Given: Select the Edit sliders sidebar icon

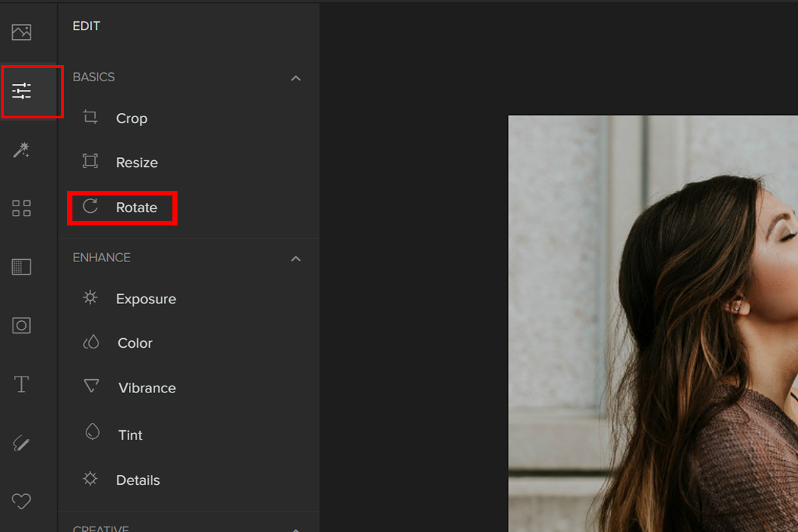Looking at the screenshot, I should point(22,91).
